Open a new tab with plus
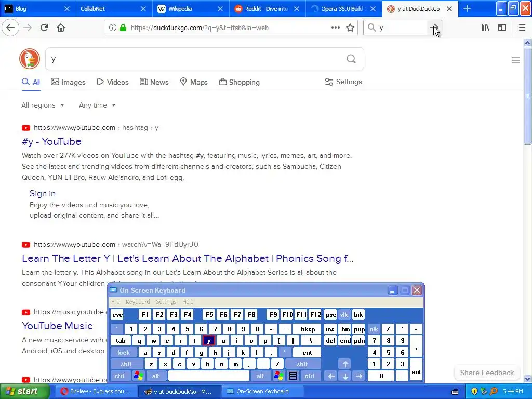The width and height of the screenshot is (532, 399). tap(467, 8)
